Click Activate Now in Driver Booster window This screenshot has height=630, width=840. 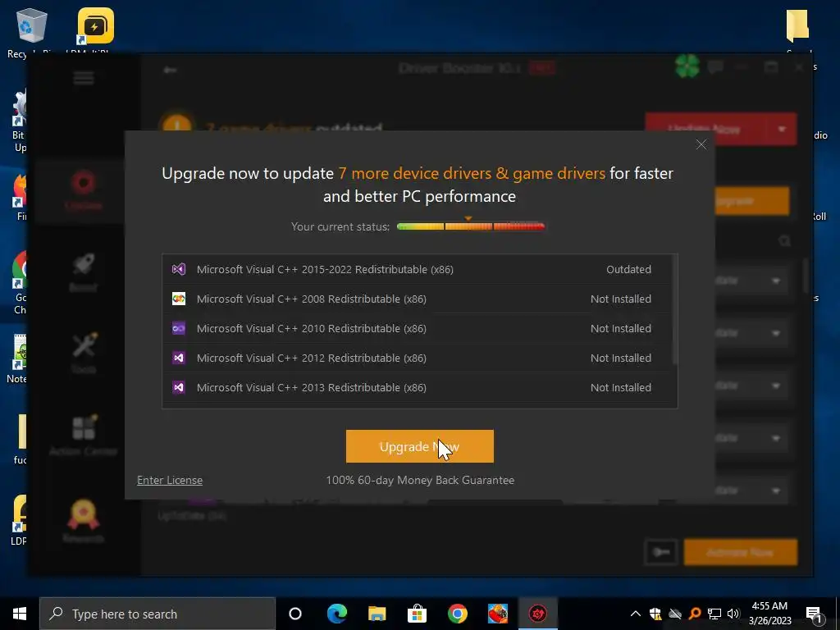point(741,552)
